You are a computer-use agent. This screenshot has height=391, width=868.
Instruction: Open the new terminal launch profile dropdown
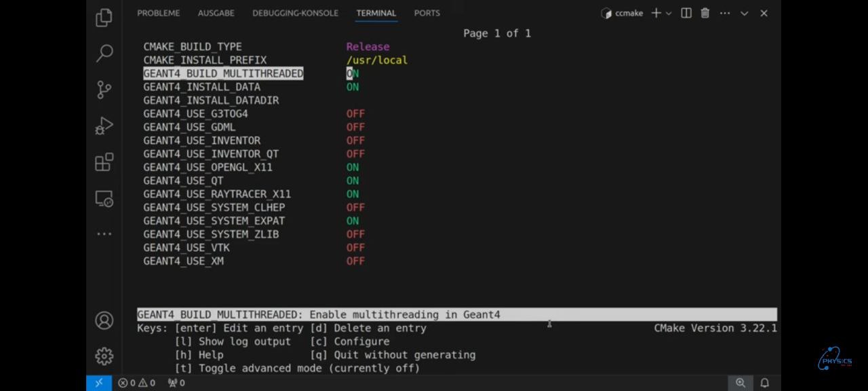[669, 13]
